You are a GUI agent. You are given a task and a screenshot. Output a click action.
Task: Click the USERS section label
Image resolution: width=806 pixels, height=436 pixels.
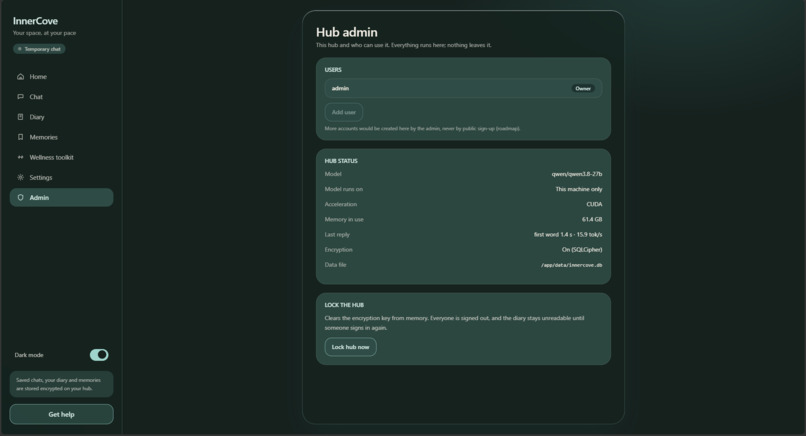333,70
